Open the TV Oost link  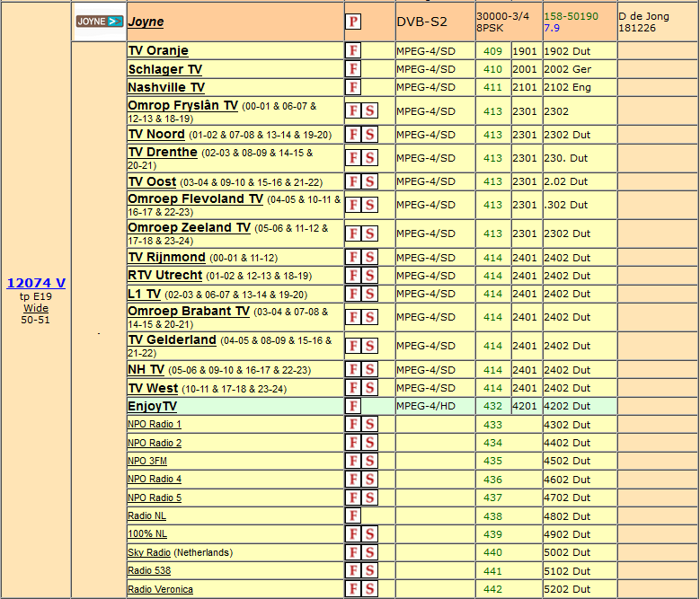click(x=152, y=182)
